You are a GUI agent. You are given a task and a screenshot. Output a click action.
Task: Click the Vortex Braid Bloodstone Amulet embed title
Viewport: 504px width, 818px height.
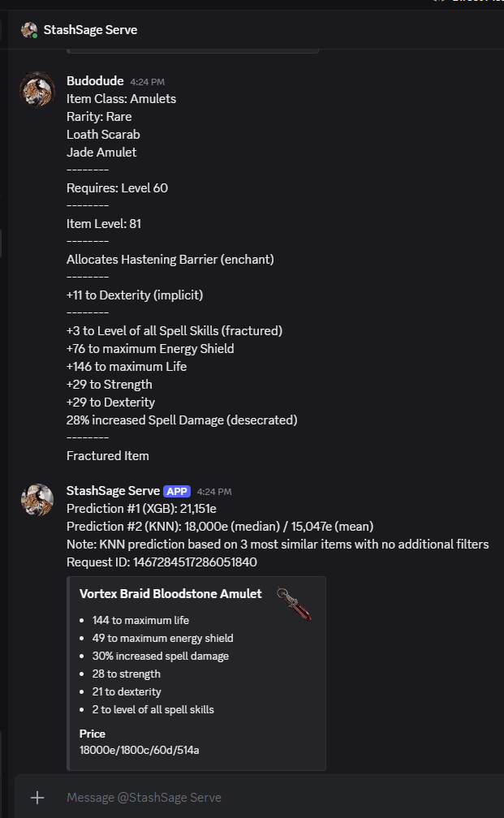[x=170, y=594]
